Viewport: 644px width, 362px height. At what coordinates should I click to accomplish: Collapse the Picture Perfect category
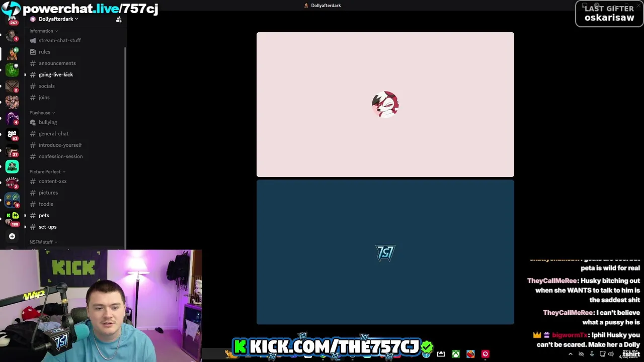pos(47,171)
